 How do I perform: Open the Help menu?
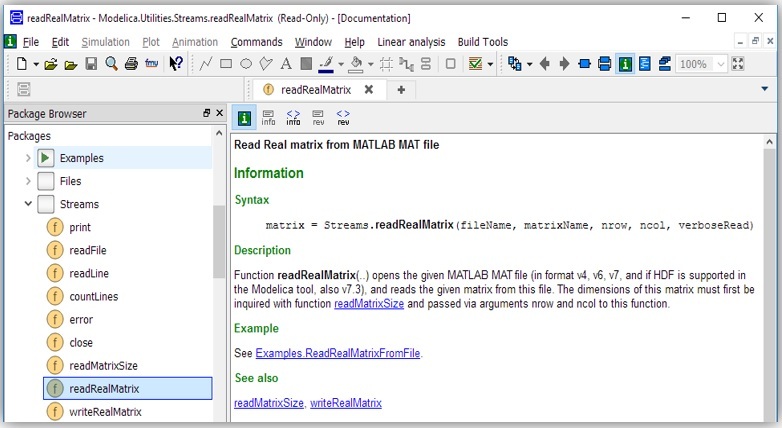(x=354, y=42)
